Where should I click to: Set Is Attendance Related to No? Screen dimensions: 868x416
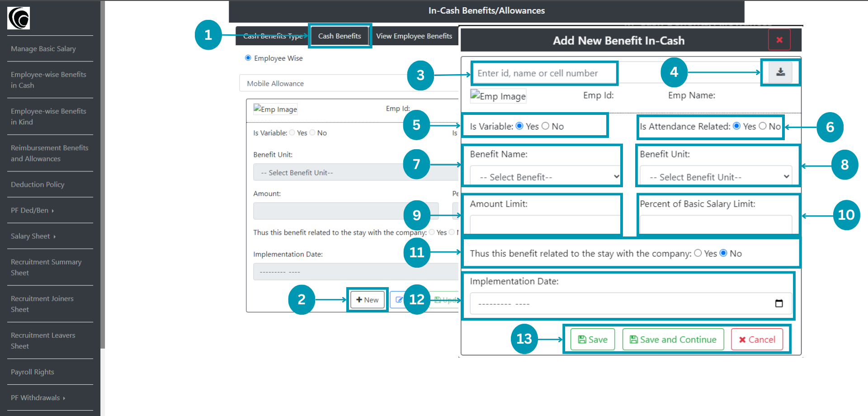click(x=763, y=126)
